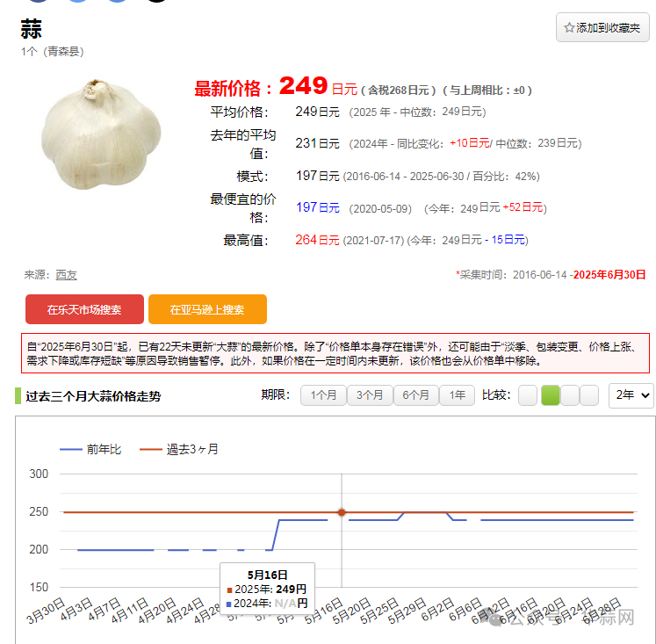Click the 4月3日 axis label

[76, 609]
